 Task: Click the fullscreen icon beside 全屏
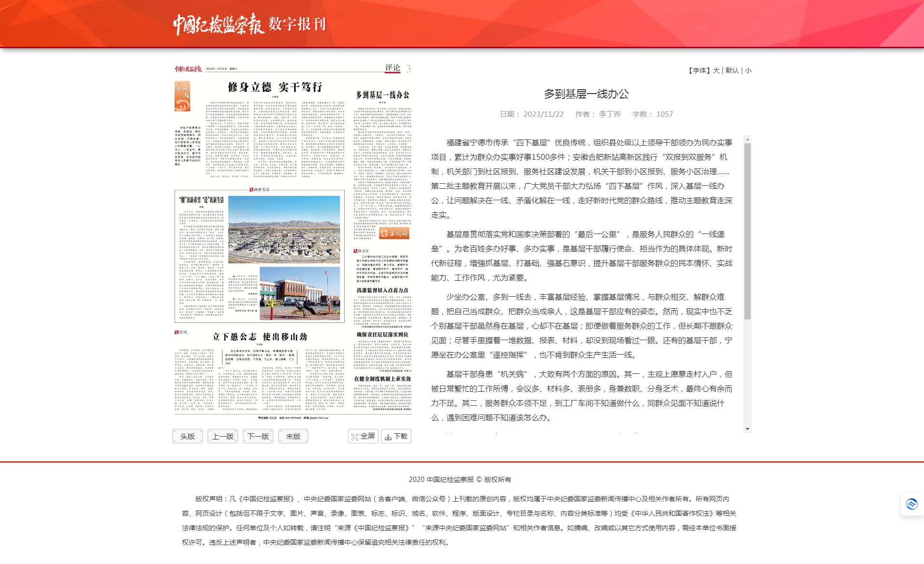(x=355, y=437)
